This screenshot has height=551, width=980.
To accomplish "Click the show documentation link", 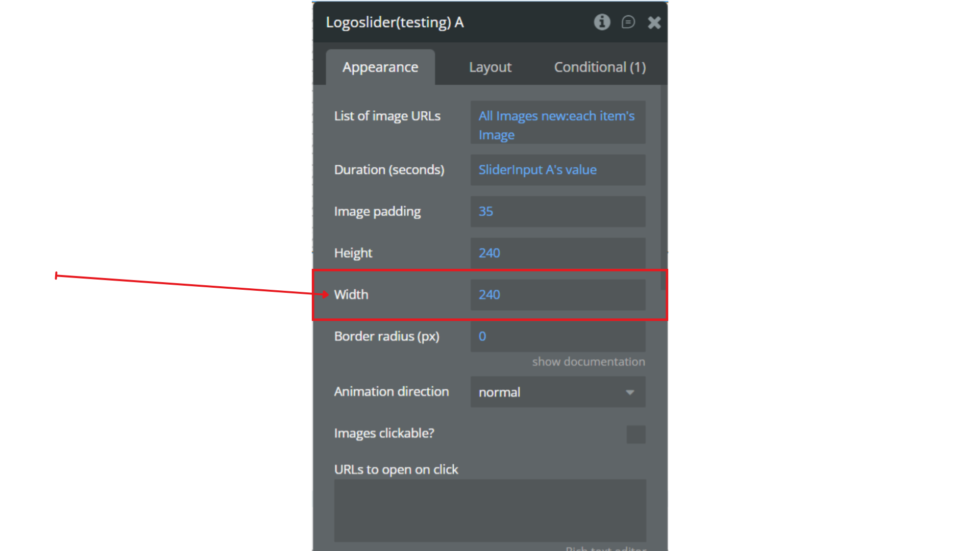I will pos(588,362).
